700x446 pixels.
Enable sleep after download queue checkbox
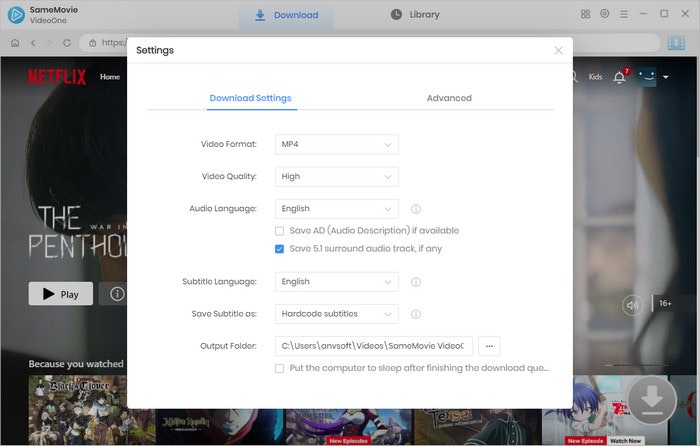coord(279,368)
